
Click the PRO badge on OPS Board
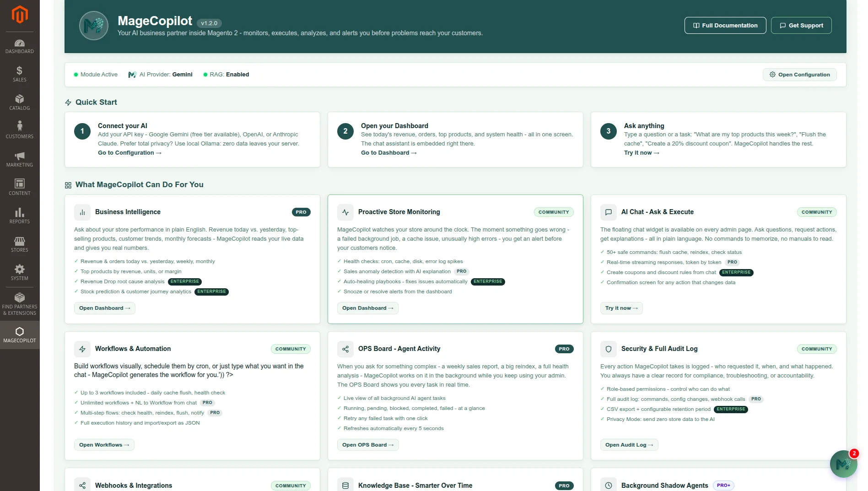pos(564,349)
